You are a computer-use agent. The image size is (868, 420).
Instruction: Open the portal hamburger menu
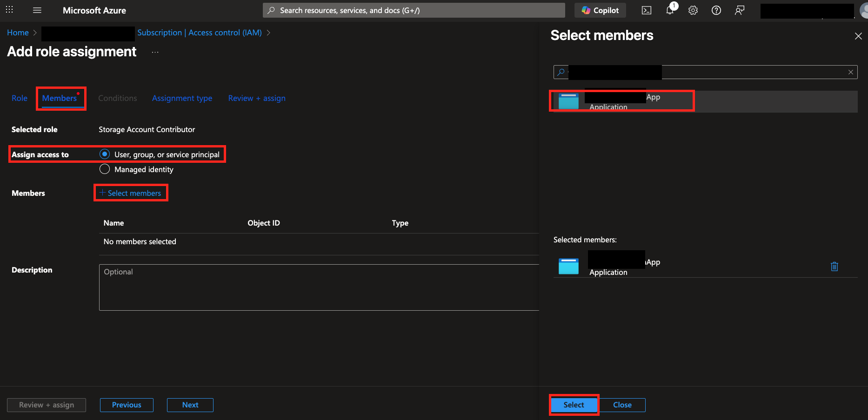tap(37, 10)
